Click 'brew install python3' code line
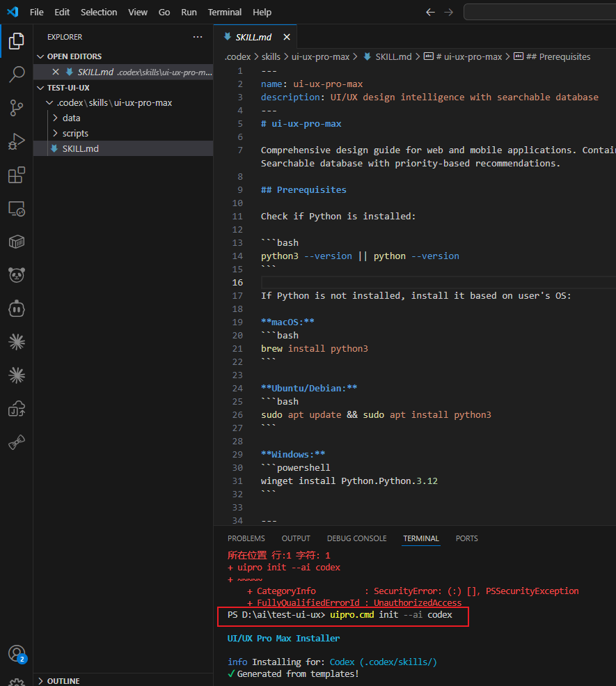616x686 pixels. [315, 349]
